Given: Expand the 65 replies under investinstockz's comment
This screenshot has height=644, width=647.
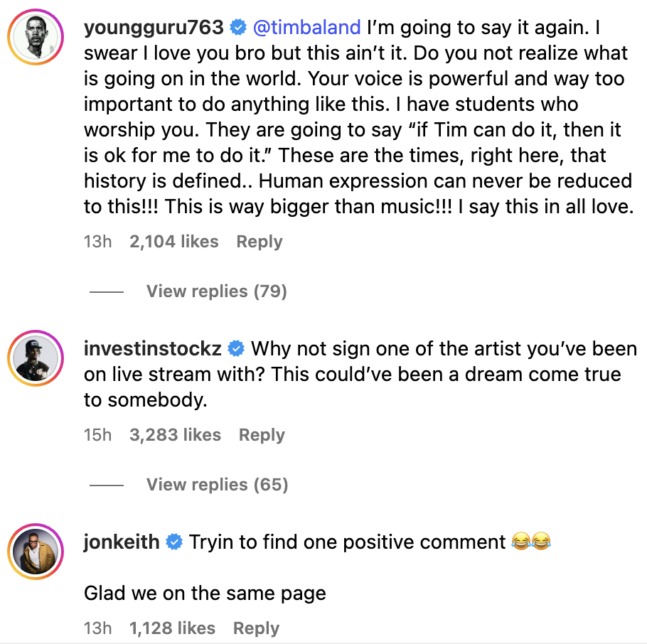Looking at the screenshot, I should click(x=217, y=484).
